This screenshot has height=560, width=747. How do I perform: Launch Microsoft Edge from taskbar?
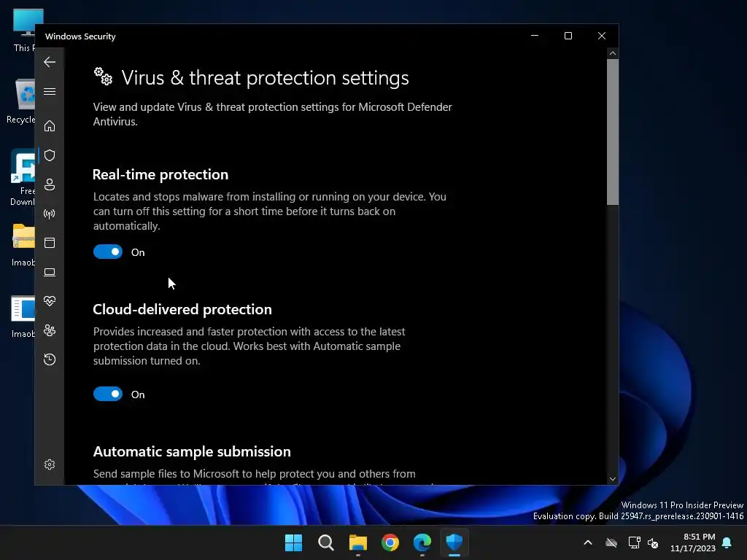point(422,542)
